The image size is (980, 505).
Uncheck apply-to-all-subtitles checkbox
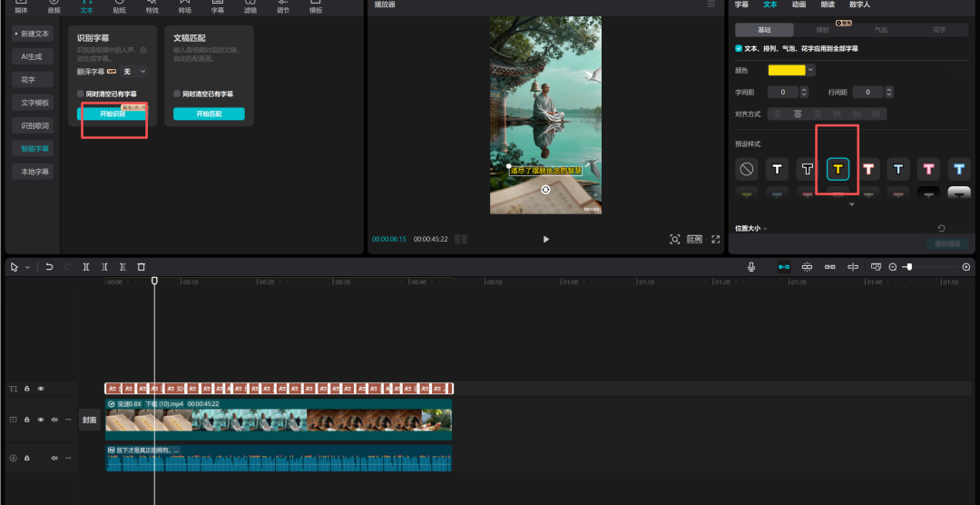click(x=739, y=48)
